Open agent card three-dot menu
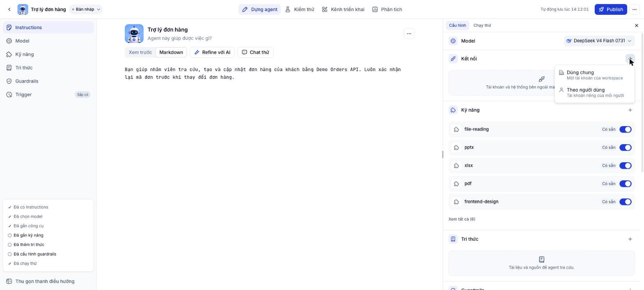 pyautogui.click(x=409, y=34)
